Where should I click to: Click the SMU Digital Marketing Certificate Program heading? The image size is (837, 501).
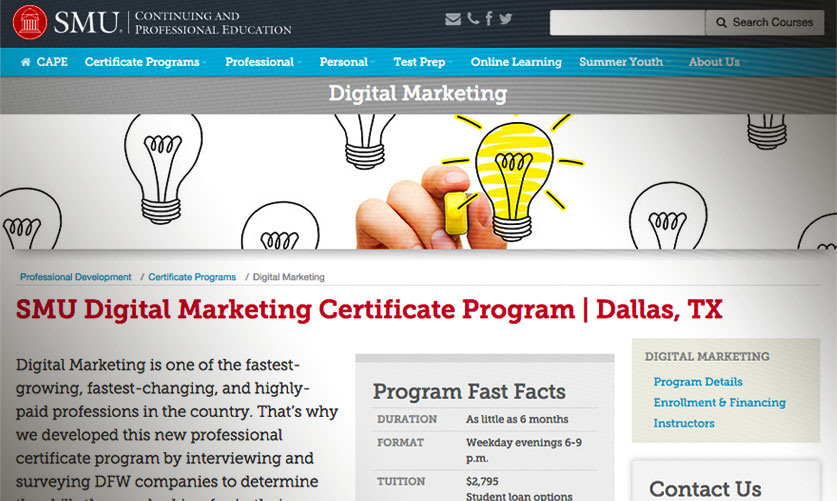pyautogui.click(x=369, y=310)
